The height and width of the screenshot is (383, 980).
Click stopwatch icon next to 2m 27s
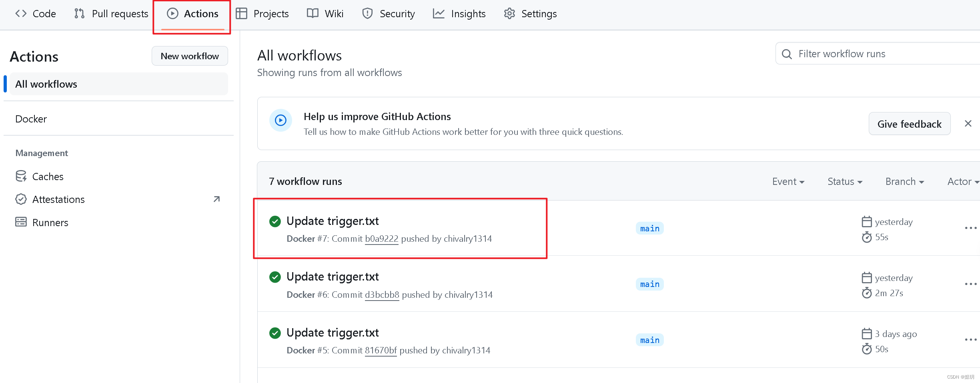click(866, 293)
